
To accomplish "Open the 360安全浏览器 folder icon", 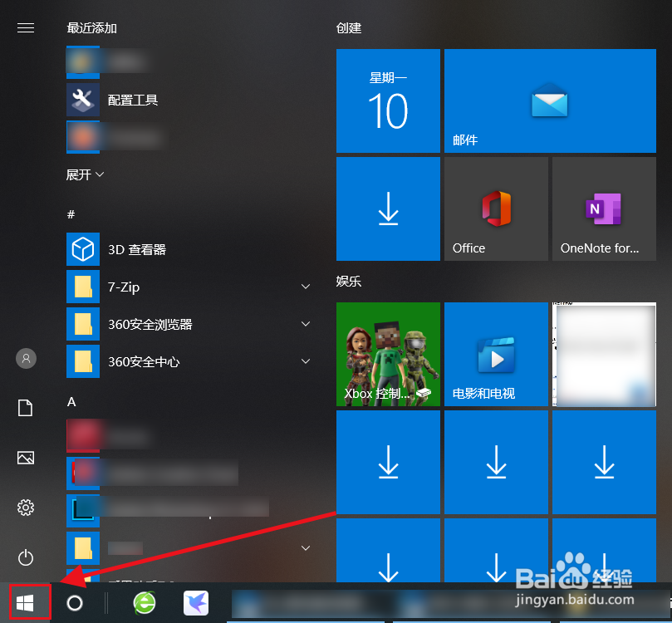I will tap(83, 324).
